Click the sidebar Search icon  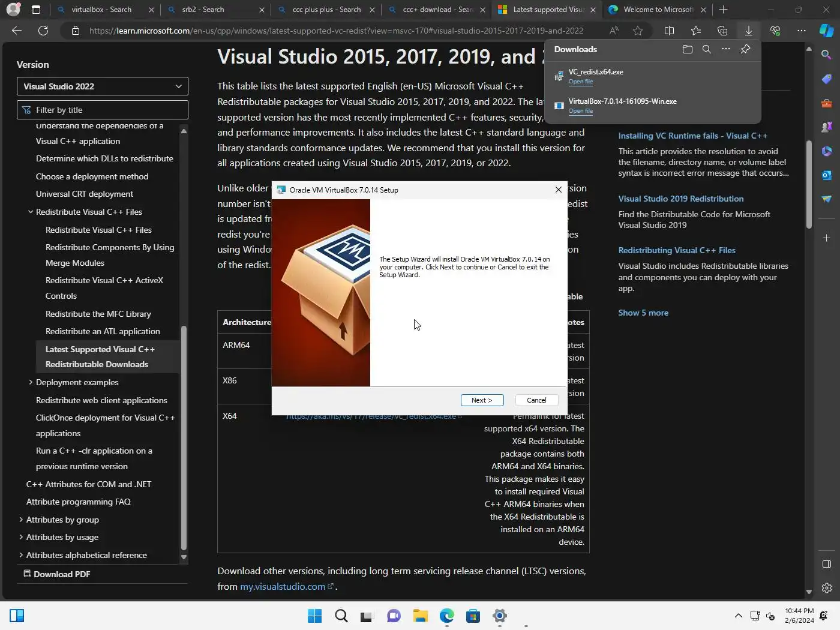click(x=827, y=55)
